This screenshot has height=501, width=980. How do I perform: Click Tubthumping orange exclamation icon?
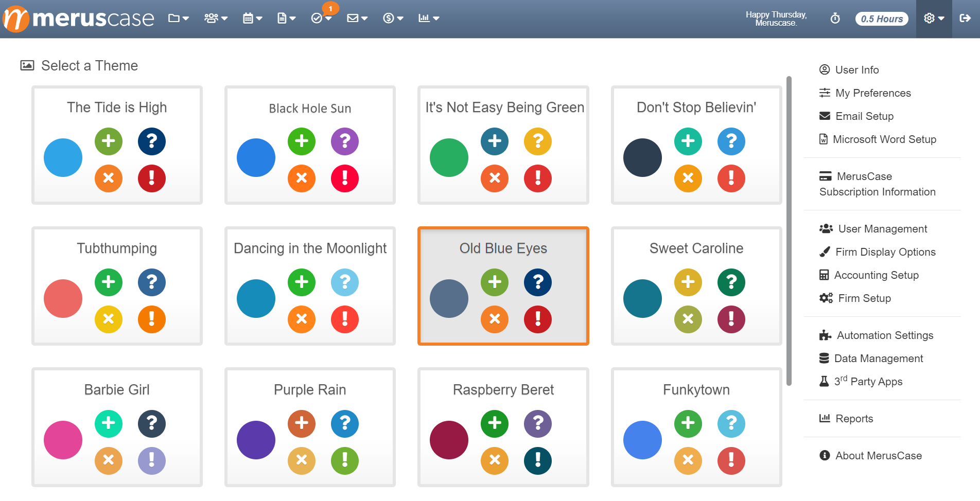pyautogui.click(x=152, y=319)
